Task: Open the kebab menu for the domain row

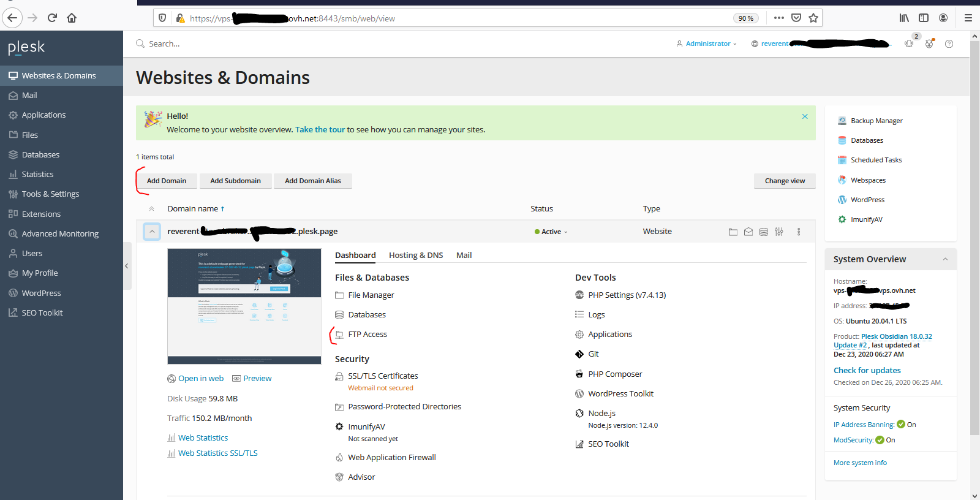Action: pos(799,232)
